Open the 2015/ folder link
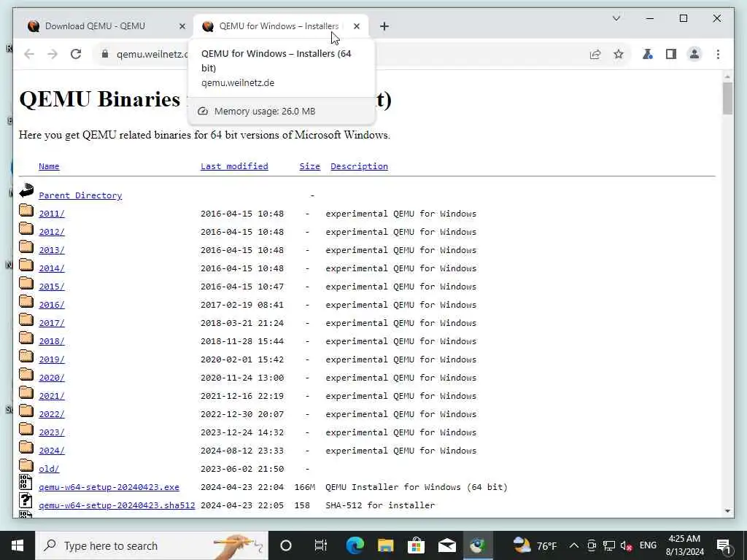Image resolution: width=747 pixels, height=560 pixels. (x=52, y=287)
